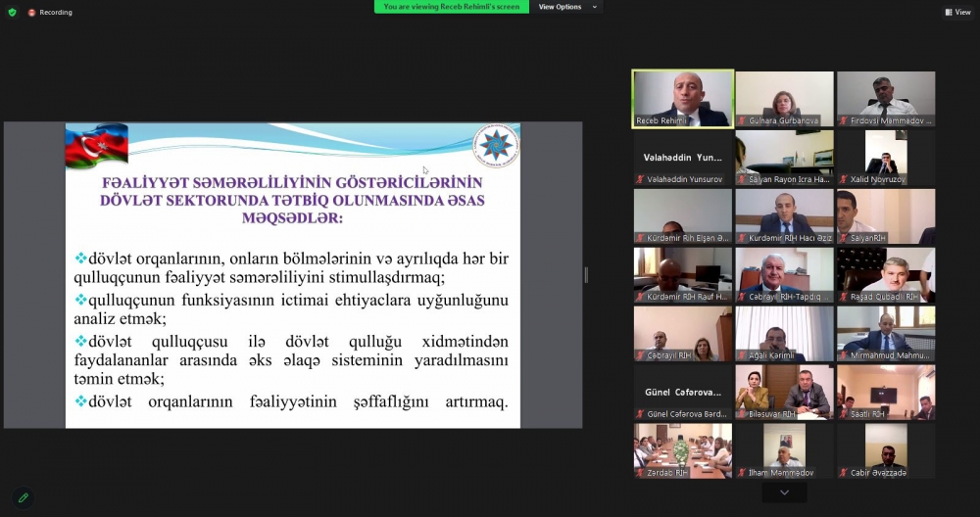Click muted mic icon on Kurdəmir RİH Hacı Əziz tile
This screenshot has width=980, height=517.
pyautogui.click(x=743, y=238)
